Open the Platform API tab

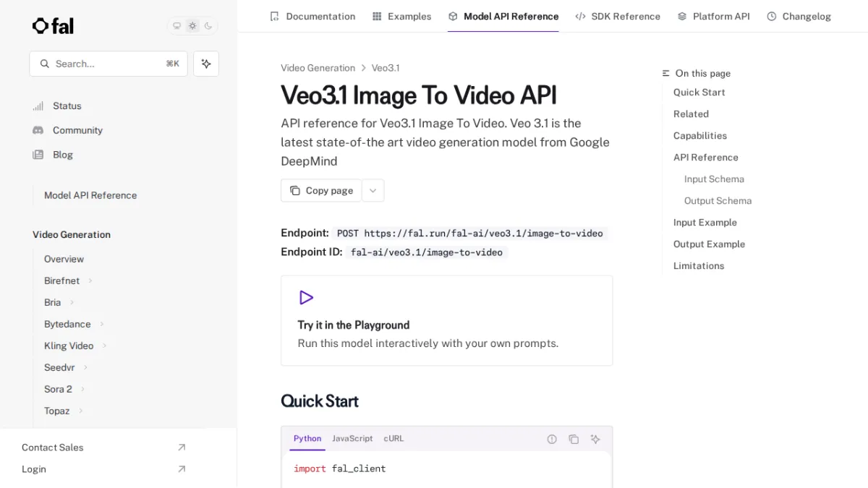pos(713,16)
